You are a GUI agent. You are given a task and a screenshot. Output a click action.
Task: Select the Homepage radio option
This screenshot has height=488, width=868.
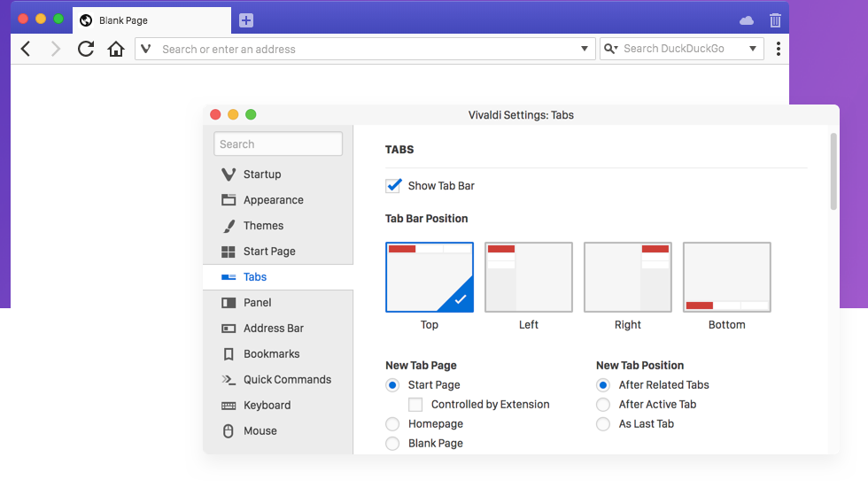click(x=392, y=424)
